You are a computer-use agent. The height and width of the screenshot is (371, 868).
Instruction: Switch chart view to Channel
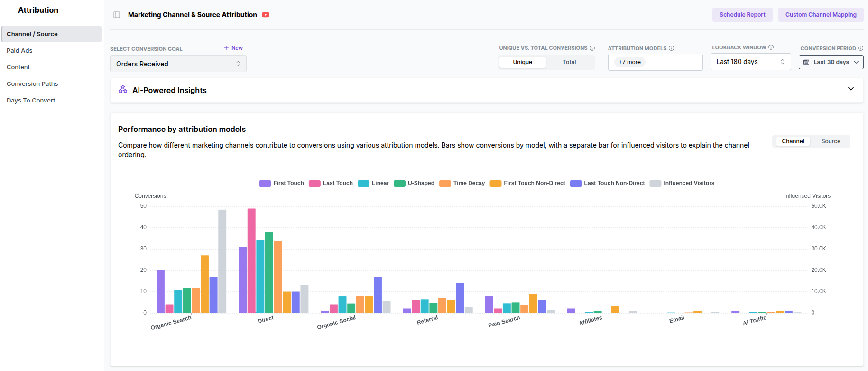point(793,141)
